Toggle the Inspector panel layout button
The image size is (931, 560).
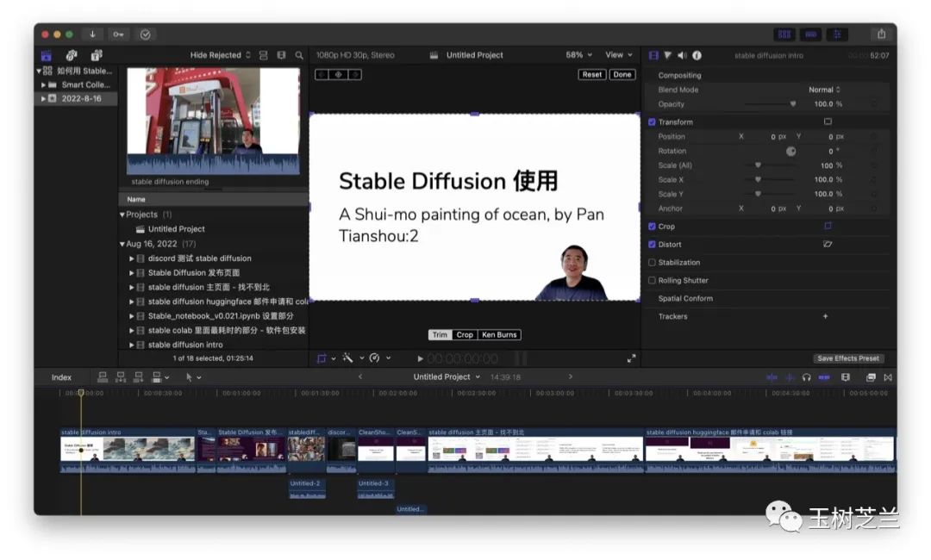837,34
